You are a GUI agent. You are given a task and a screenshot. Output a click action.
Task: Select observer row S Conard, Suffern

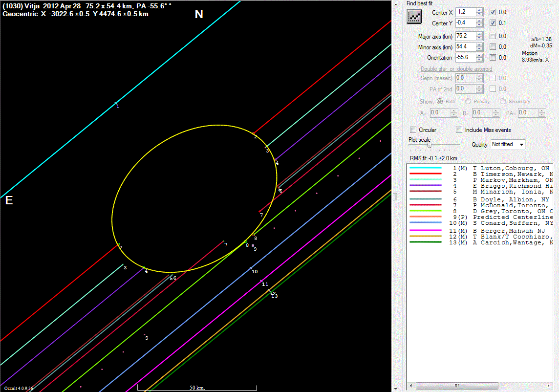tap(480, 223)
